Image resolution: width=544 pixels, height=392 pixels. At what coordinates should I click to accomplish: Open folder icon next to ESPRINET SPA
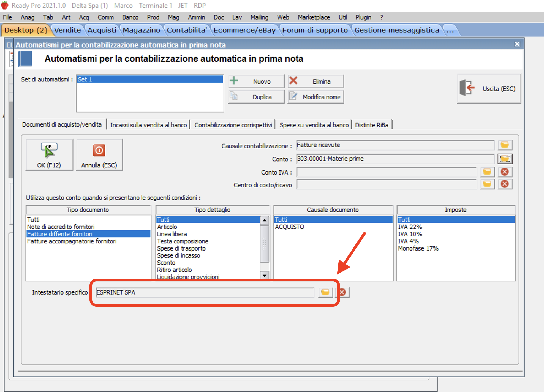(325, 292)
